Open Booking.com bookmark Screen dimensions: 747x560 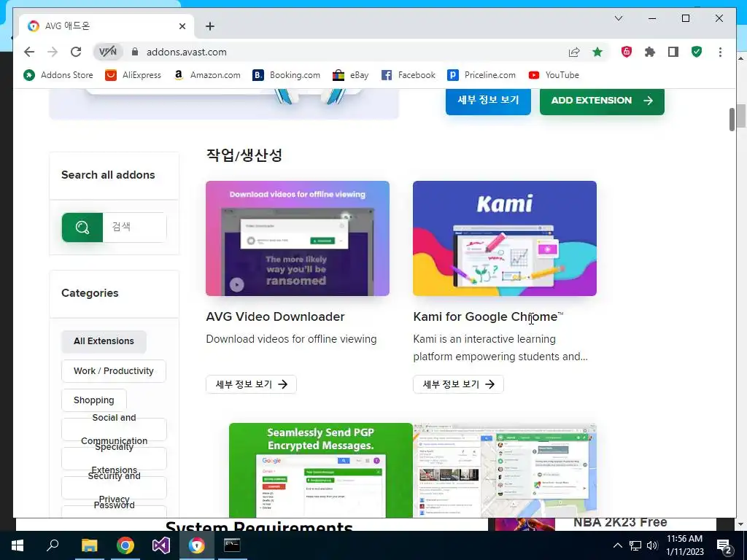[286, 75]
